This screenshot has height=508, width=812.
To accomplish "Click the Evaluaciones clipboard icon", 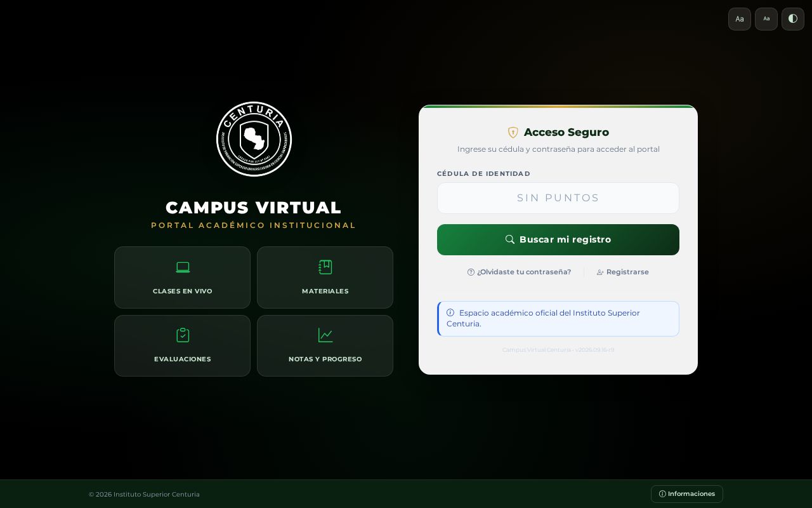I will tap(183, 335).
